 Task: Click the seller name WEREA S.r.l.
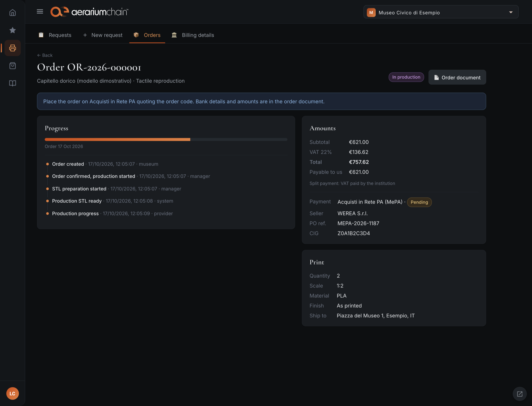tap(352, 214)
